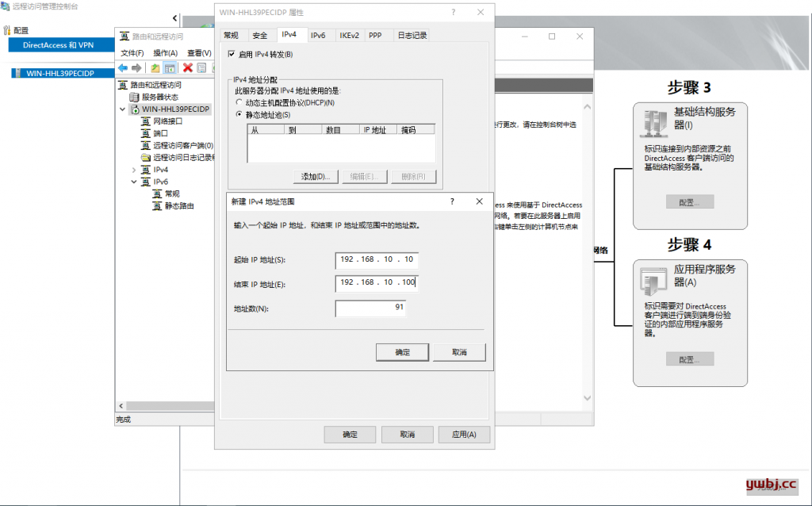Viewport: 812px width, 506px height.
Task: Click the server icon beside WIN-HHL39PECIDP in the console pane
Action: (x=18, y=73)
